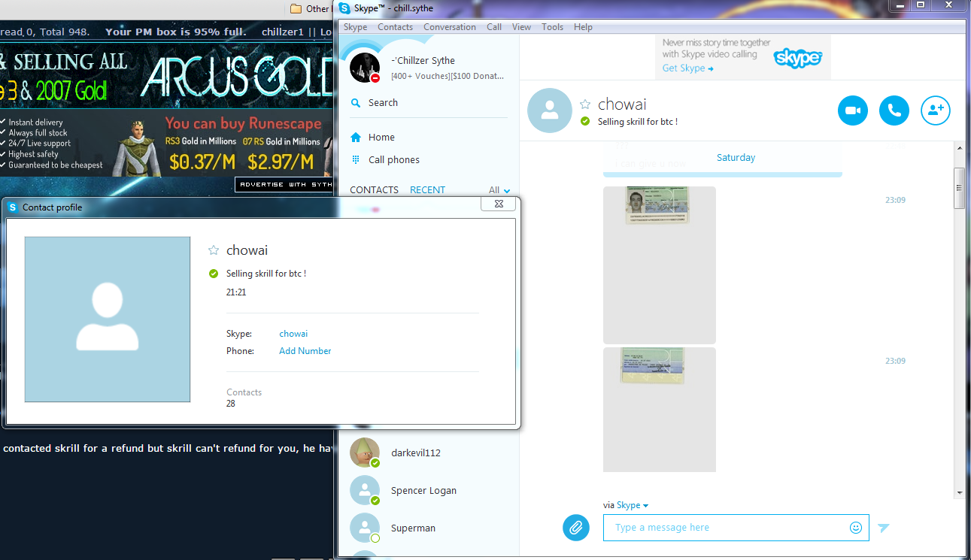Click the -'Chillzer Sythe profile avatar
The width and height of the screenshot is (971, 560).
pos(365,68)
